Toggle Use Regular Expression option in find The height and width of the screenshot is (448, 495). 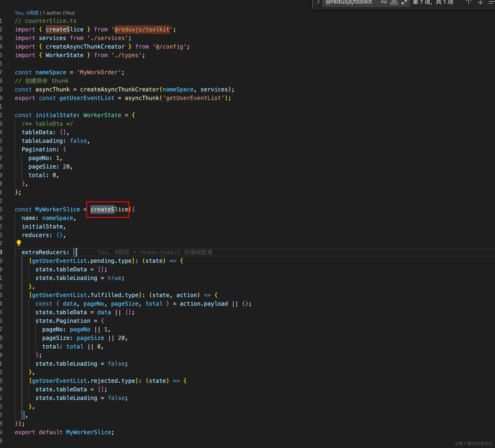(x=404, y=2)
